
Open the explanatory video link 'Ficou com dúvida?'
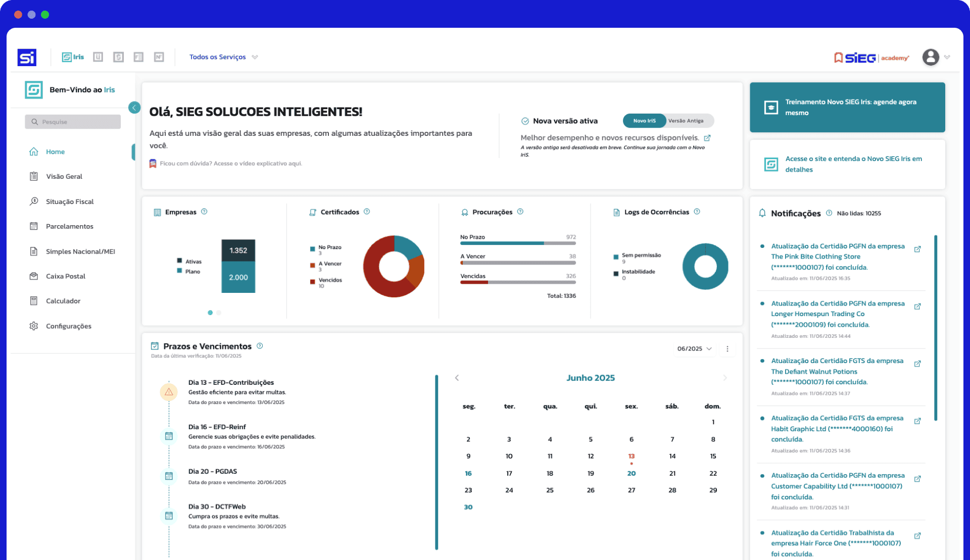pos(230,164)
